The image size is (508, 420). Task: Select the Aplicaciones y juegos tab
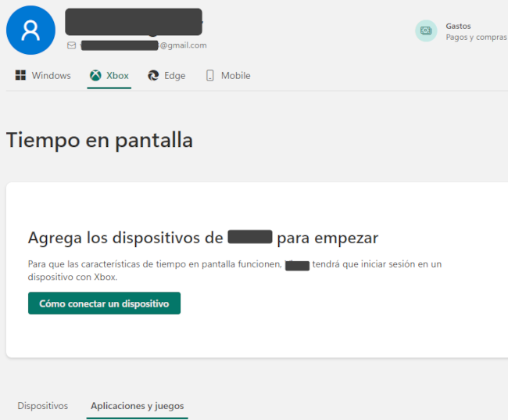137,406
